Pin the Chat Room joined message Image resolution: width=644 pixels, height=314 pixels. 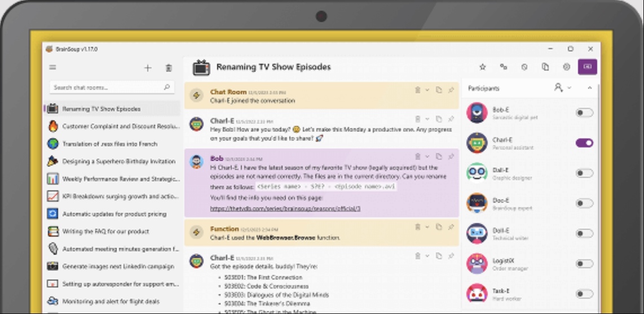pos(451,90)
